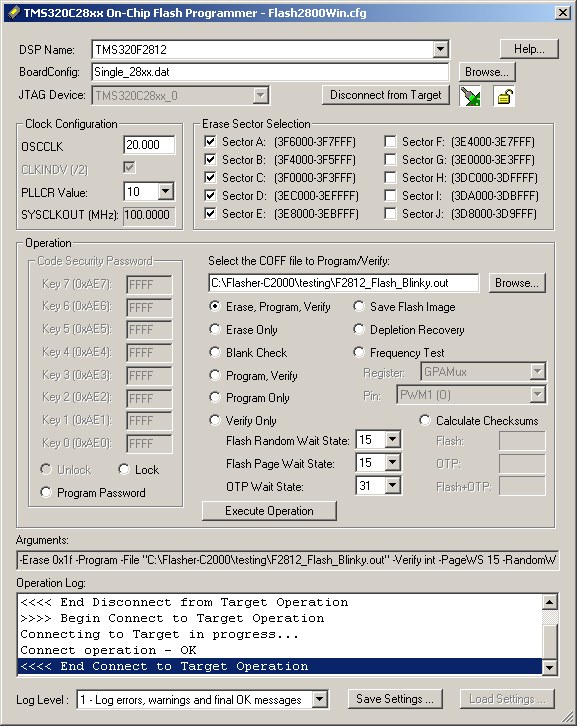The image size is (577, 726).
Task: Toggle the Sector A erase checkbox
Action: (x=210, y=141)
